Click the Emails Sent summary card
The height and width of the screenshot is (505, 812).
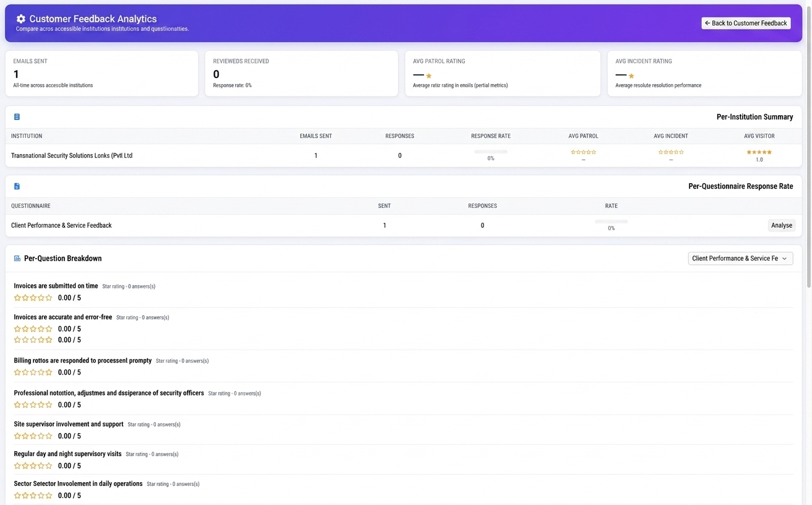click(101, 74)
